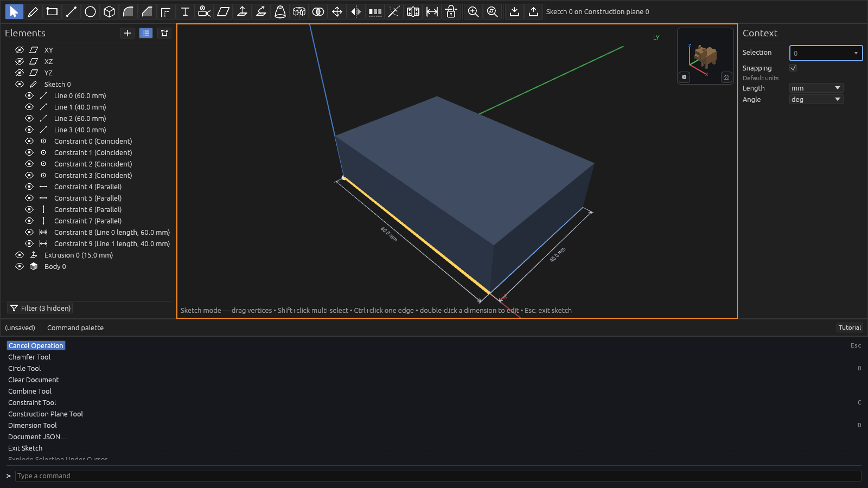Choose the Move tool icon
The height and width of the screenshot is (488, 868).
(x=337, y=11)
